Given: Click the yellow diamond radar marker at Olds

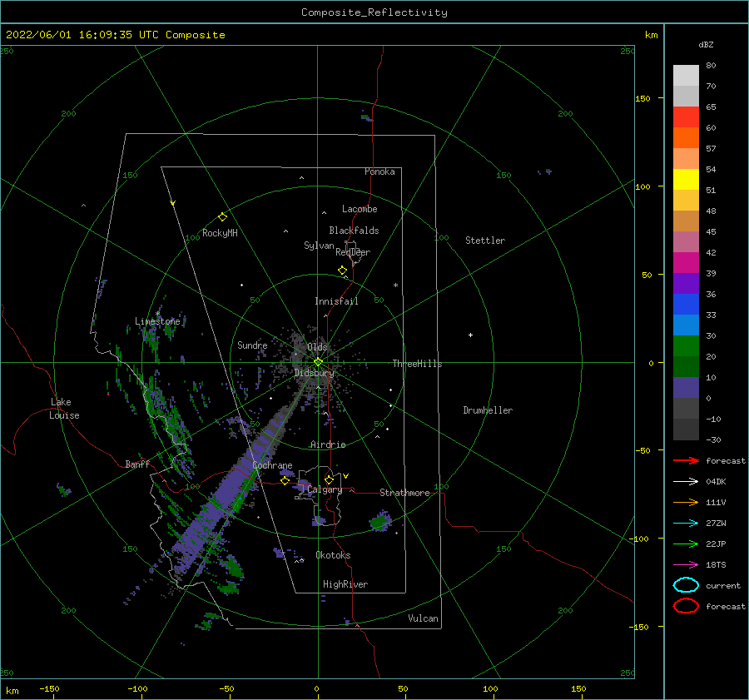Looking at the screenshot, I should [x=318, y=362].
